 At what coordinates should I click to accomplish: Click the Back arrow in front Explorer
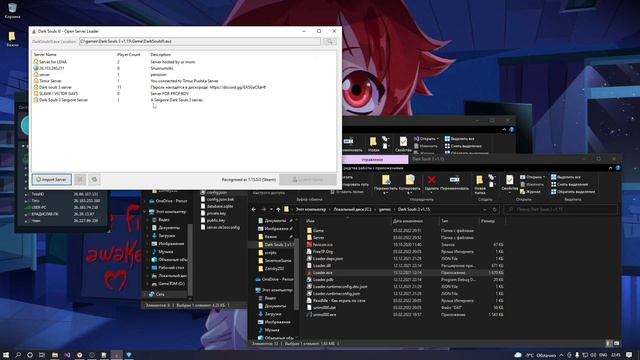point(254,209)
